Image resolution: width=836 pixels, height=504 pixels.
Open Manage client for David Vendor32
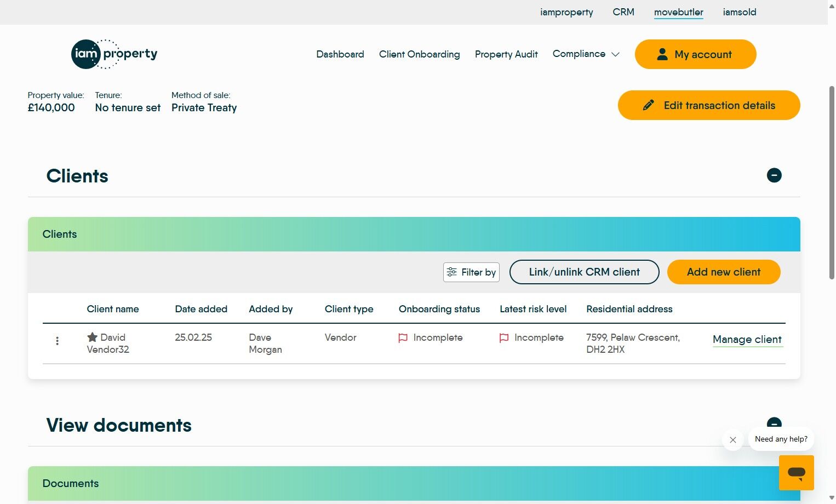coord(747,340)
